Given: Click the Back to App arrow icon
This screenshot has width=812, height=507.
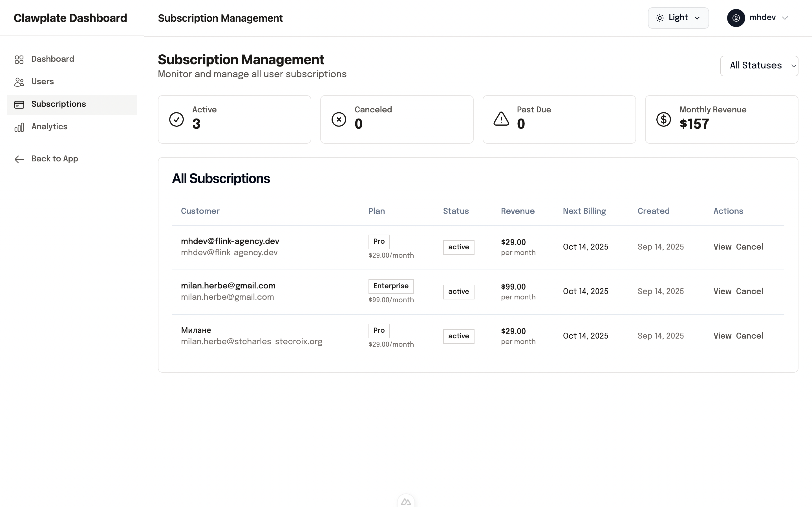Looking at the screenshot, I should [x=19, y=159].
